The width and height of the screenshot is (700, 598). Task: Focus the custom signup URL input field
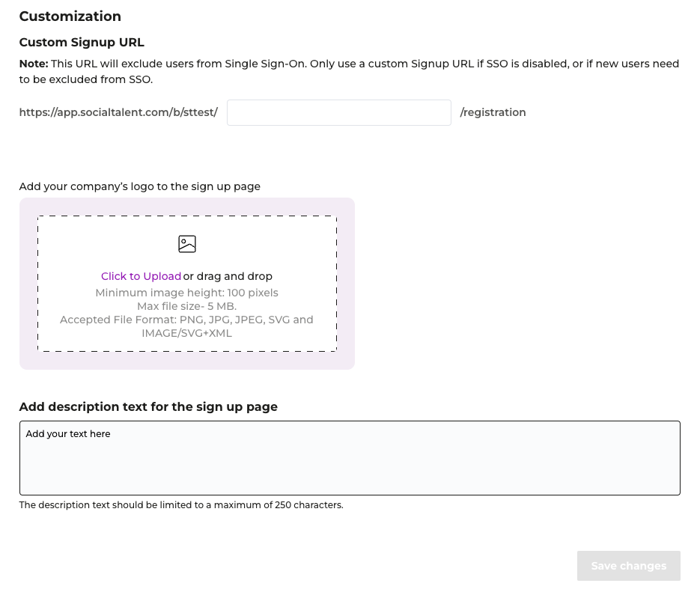pyautogui.click(x=339, y=112)
